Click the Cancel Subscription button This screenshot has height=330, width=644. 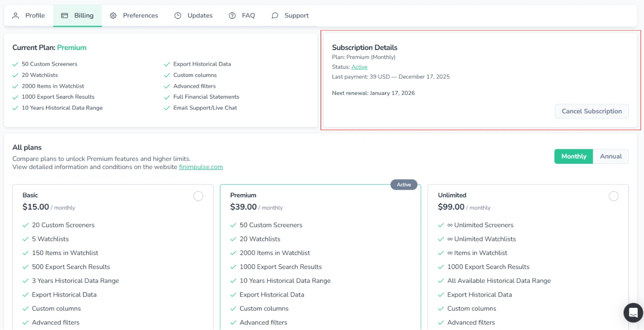[x=591, y=111]
